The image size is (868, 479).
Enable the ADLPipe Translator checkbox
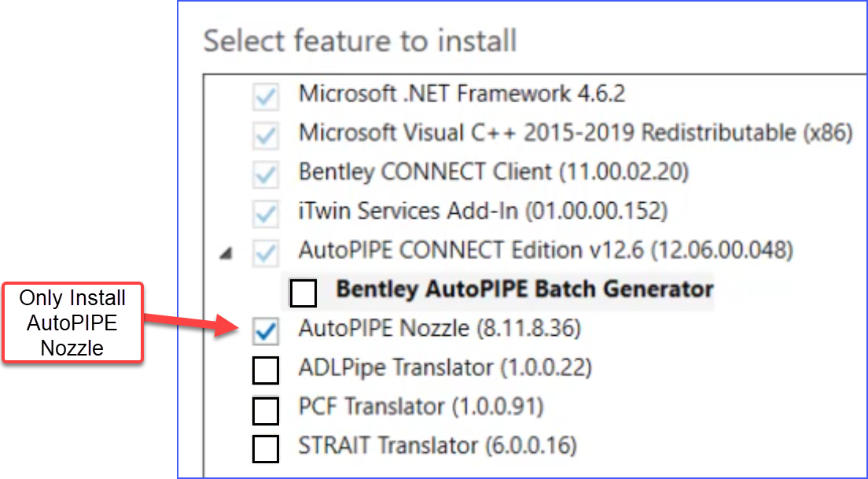(267, 370)
